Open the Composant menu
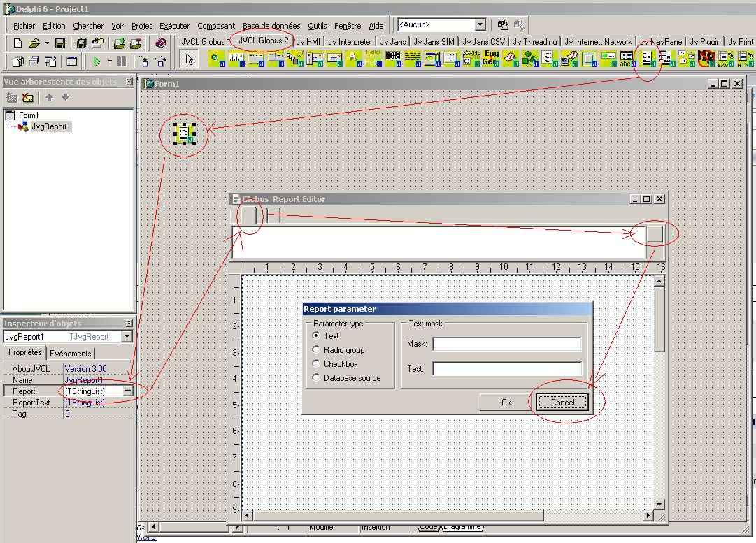 tap(216, 26)
